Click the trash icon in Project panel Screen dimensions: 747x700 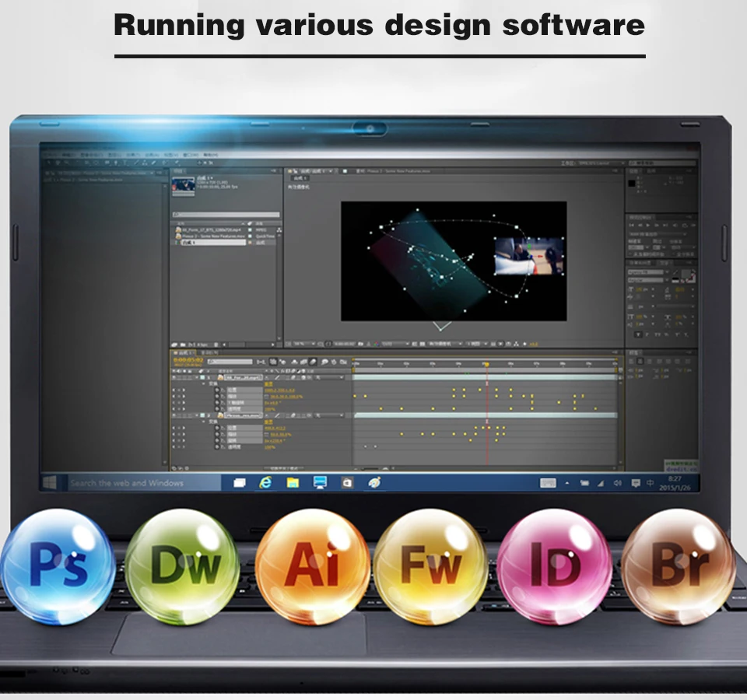coord(216,345)
